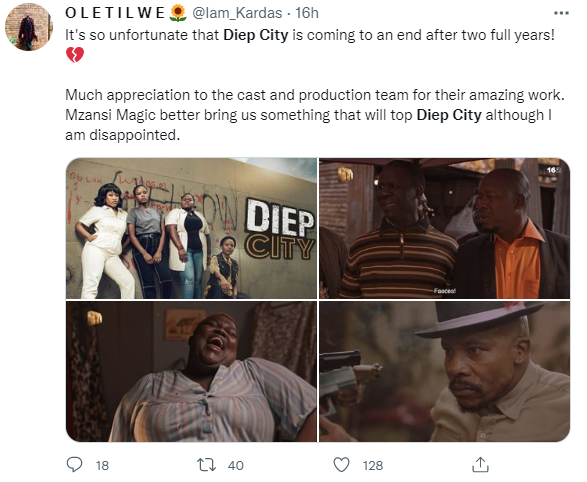Open image of two men in striped and orange shirts
The image size is (587, 482).
click(444, 228)
